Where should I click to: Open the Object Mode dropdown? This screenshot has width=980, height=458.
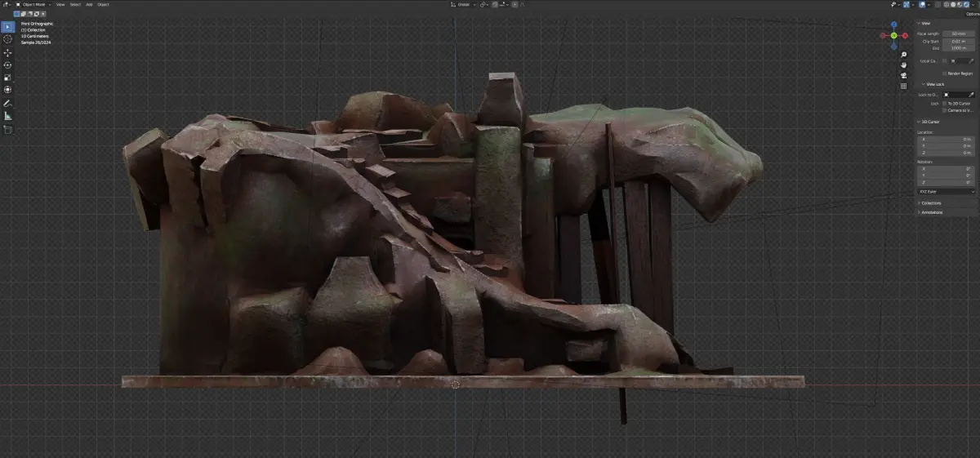click(32, 4)
